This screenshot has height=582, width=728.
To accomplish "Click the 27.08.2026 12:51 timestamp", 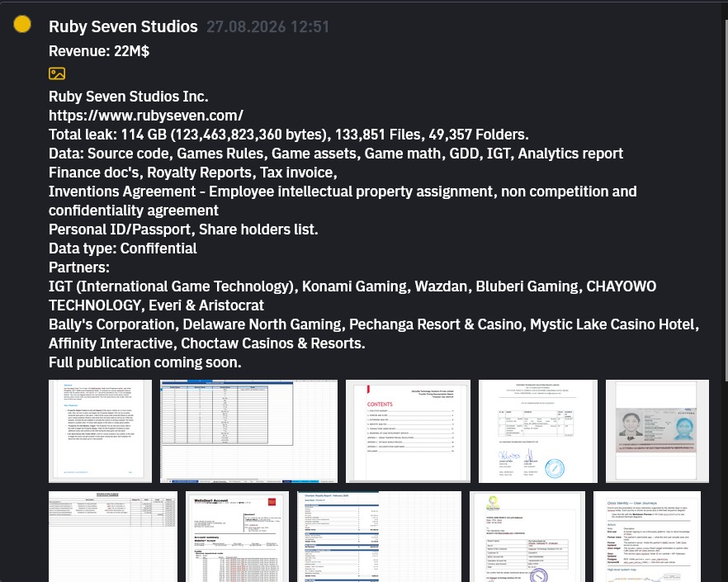I will (268, 26).
